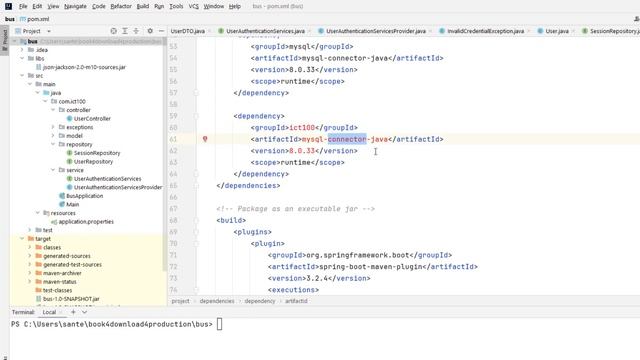
Task: Click the Project tool window side stripe button
Action: (x=4, y=40)
